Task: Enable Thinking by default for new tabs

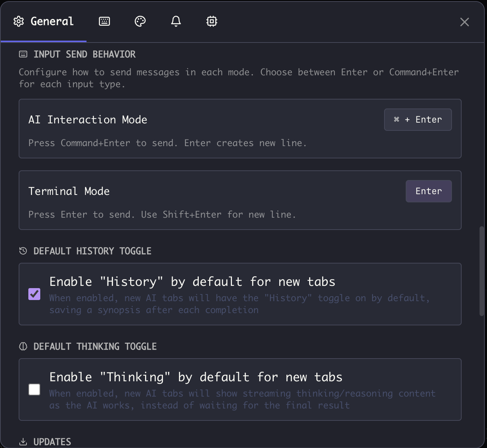Action: tap(34, 389)
